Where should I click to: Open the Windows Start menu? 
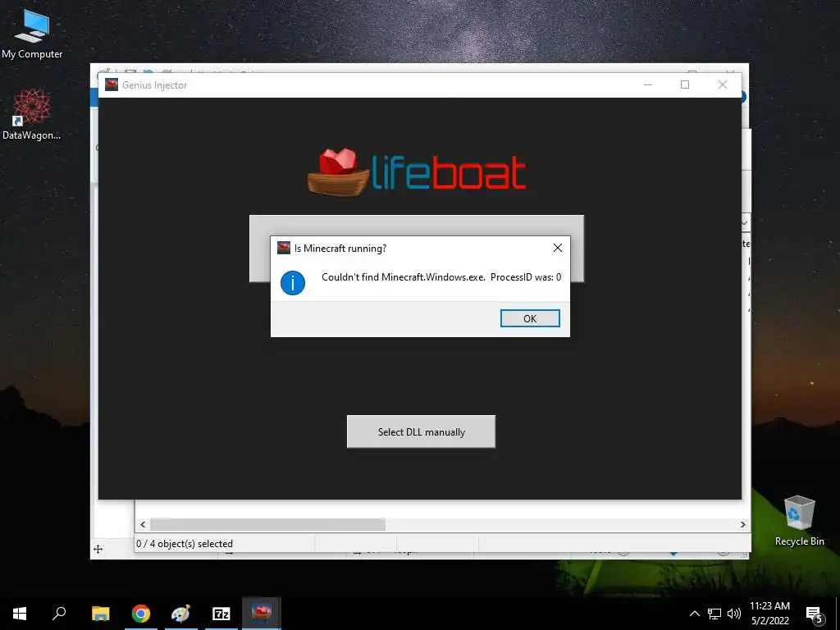(x=20, y=614)
